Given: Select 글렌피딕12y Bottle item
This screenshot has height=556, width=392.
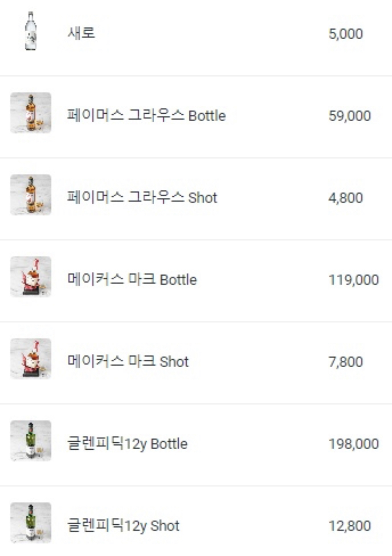Looking at the screenshot, I should [x=127, y=444].
